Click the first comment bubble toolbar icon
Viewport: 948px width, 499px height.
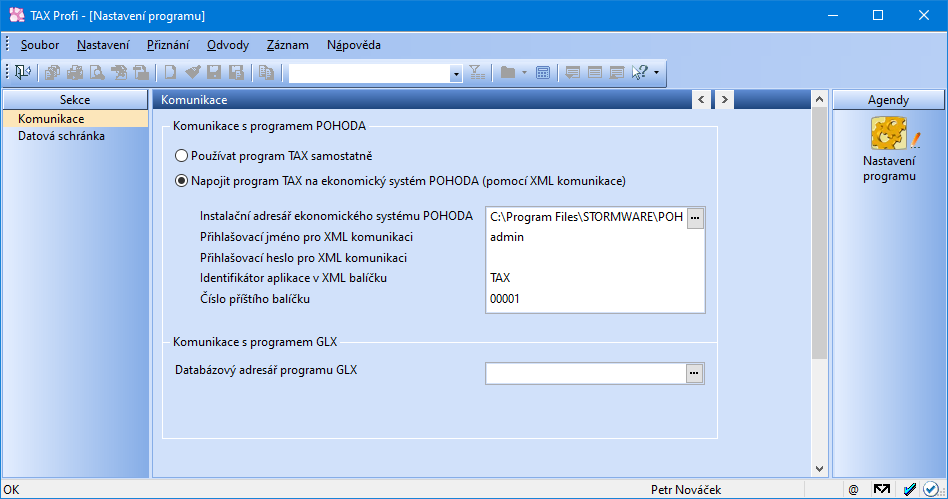pyautogui.click(x=572, y=73)
